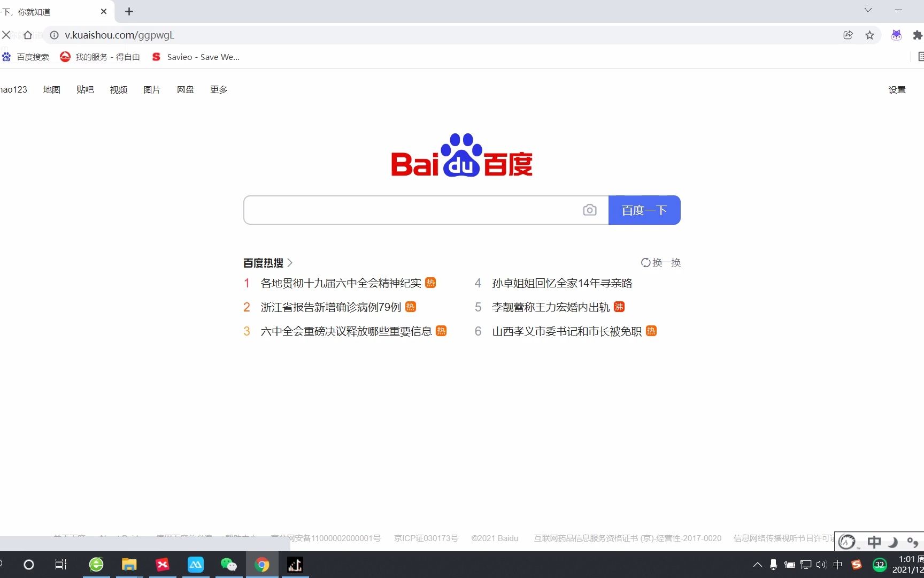This screenshot has width=924, height=578.
Task: Open hot search 李靓蕾称王力宏婚内出轨
Action: tap(551, 307)
